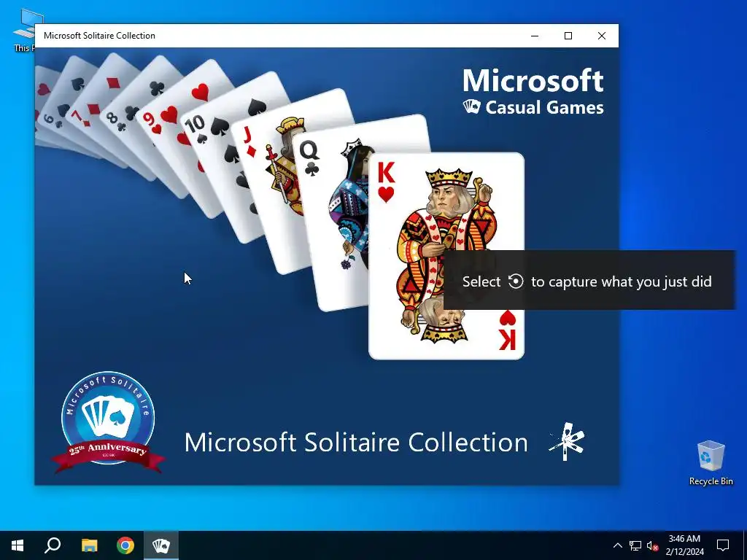Open network status tray icon

[x=635, y=545]
